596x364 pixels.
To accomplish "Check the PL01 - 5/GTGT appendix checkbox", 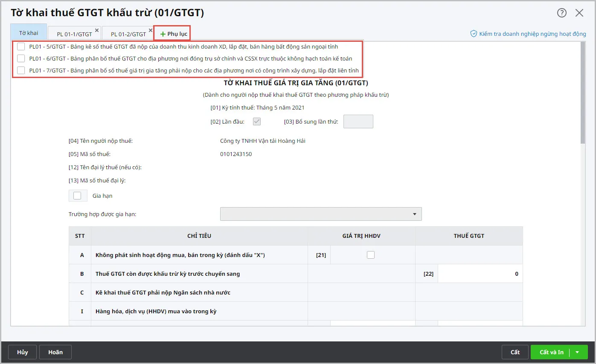I will pyautogui.click(x=21, y=46).
